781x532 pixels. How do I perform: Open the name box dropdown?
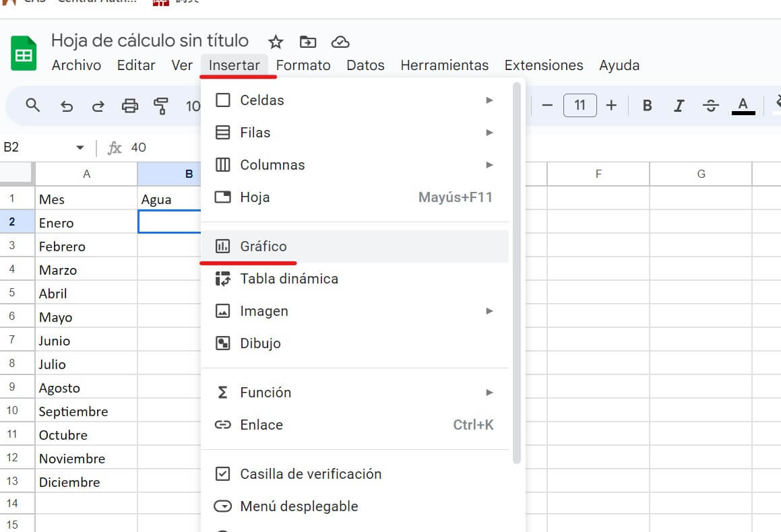tap(80, 147)
